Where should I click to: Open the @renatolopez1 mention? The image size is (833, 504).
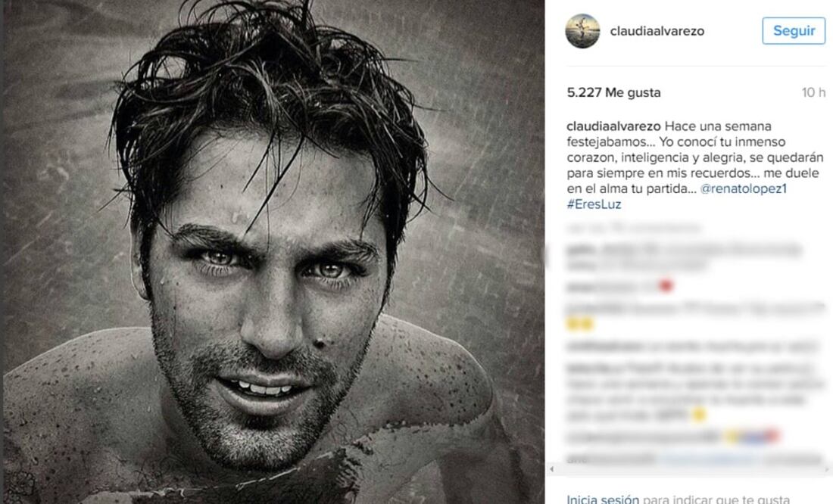(743, 188)
